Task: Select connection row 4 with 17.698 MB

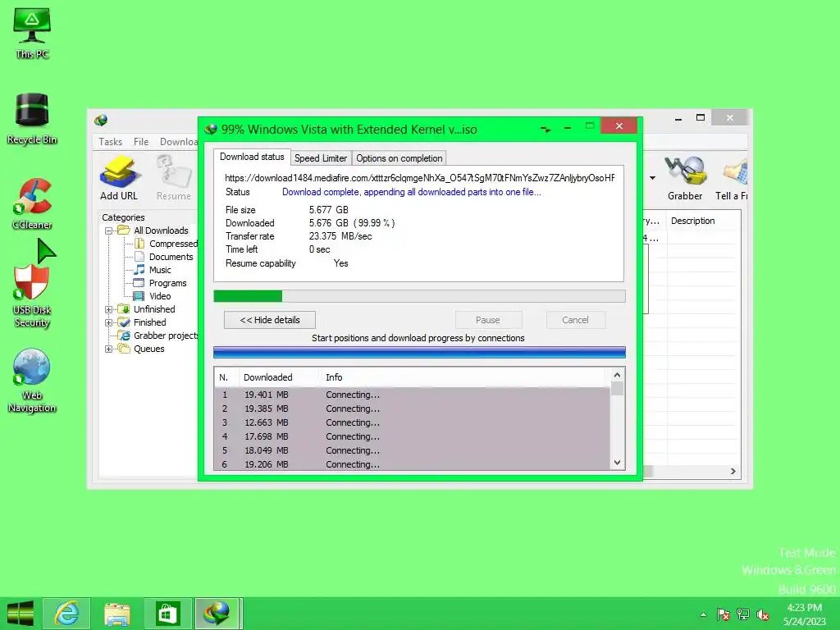Action: point(412,436)
